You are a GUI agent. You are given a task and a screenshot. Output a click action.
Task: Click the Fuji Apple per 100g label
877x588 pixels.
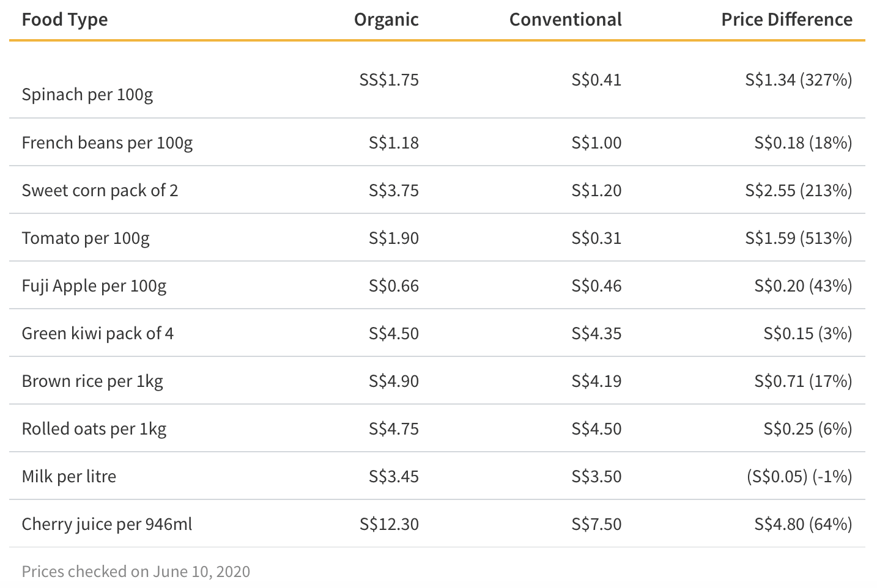[94, 285]
